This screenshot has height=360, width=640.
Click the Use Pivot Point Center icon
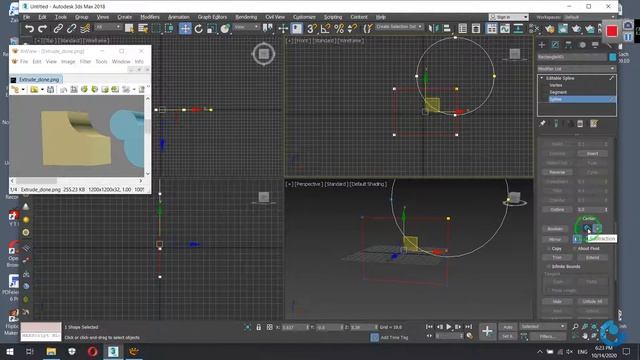[268, 28]
